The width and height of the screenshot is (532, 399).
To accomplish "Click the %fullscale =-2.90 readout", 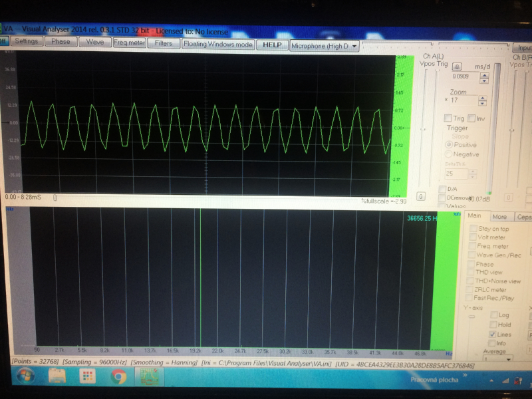I will pyautogui.click(x=384, y=201).
